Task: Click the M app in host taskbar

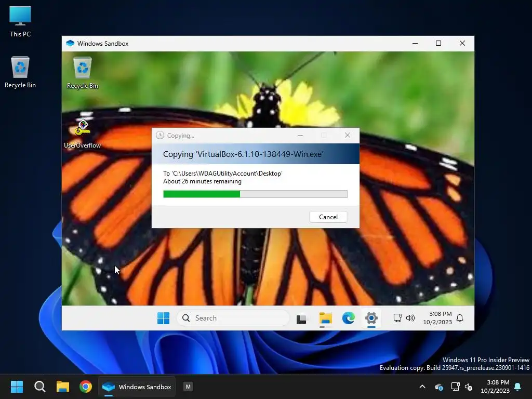Action: pyautogui.click(x=188, y=387)
